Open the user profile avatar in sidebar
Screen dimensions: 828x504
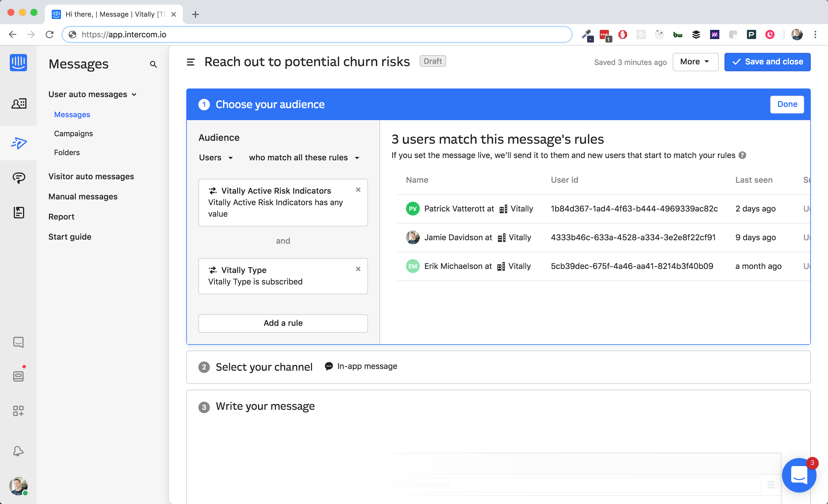point(18,486)
